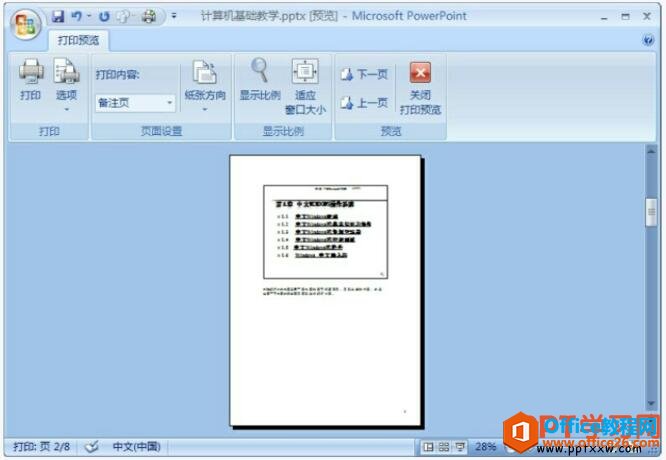The height and width of the screenshot is (460, 666).
Task: Undo the last action
Action: click(x=77, y=16)
